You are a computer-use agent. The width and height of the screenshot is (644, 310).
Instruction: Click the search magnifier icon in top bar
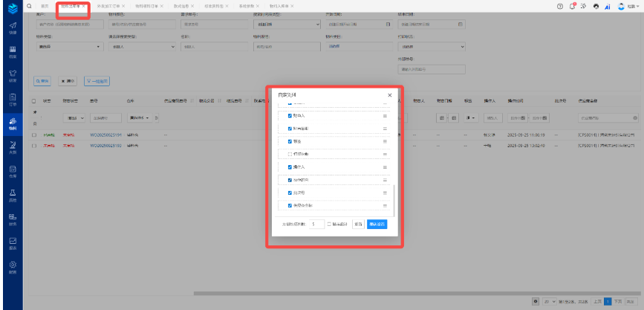pos(29,6)
